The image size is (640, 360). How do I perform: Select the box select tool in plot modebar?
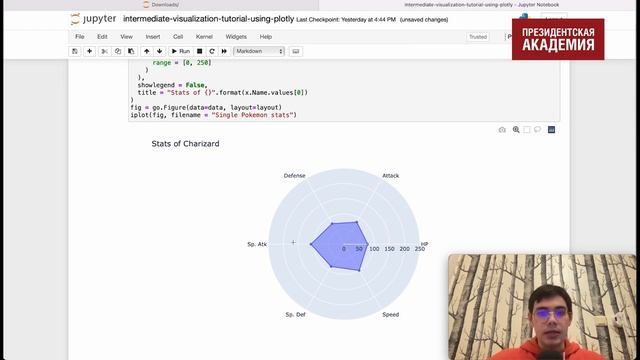pos(527,130)
